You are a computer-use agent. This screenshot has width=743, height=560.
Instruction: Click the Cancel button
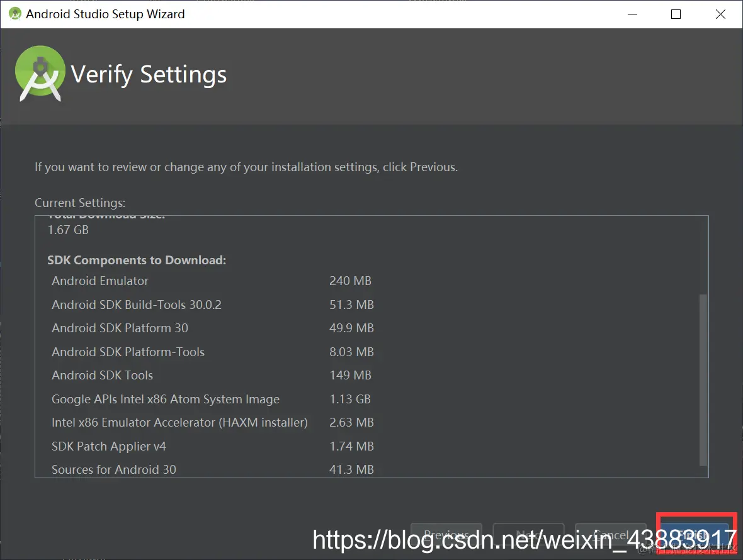point(610,535)
